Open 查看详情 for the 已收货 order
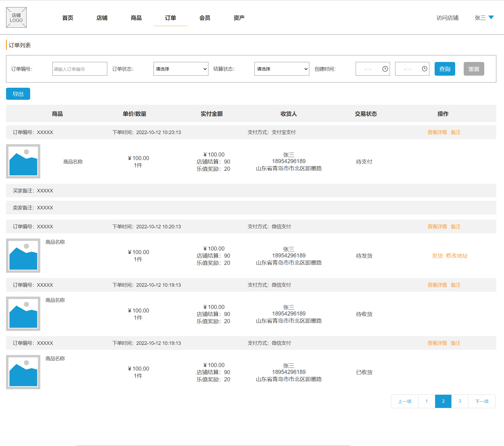The height and width of the screenshot is (446, 504). click(x=437, y=343)
